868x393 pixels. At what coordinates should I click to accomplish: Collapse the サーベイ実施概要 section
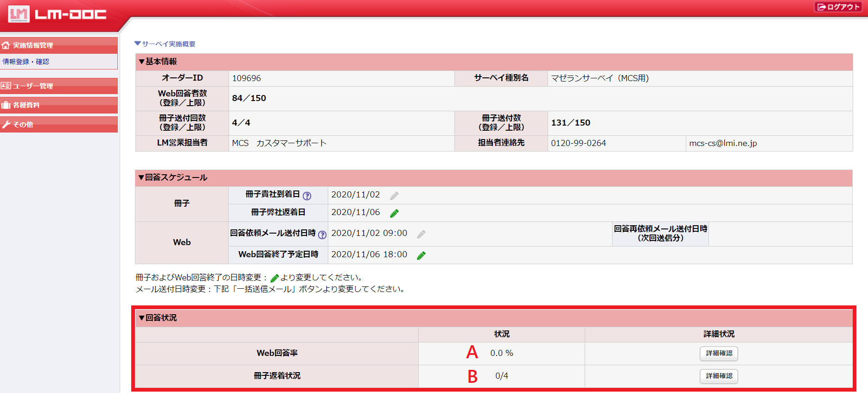[165, 44]
